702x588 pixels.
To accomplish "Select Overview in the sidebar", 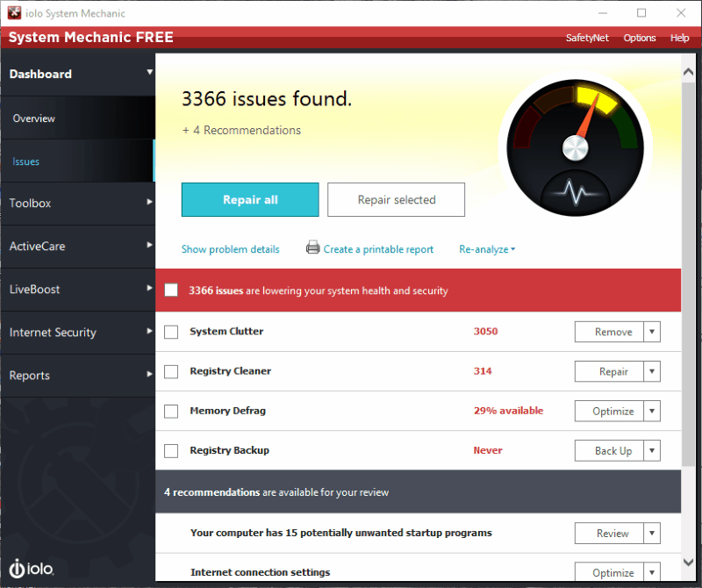I will (x=77, y=118).
